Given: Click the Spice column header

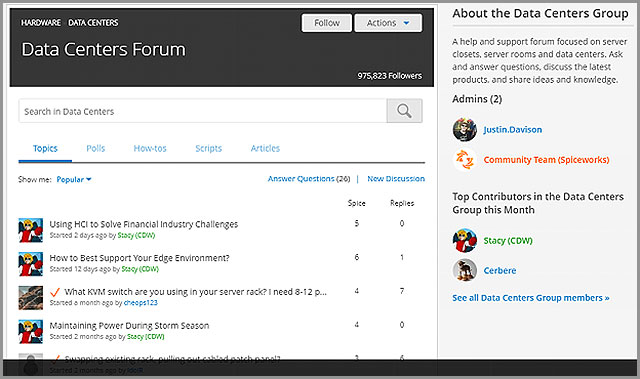Looking at the screenshot, I should coord(356,203).
